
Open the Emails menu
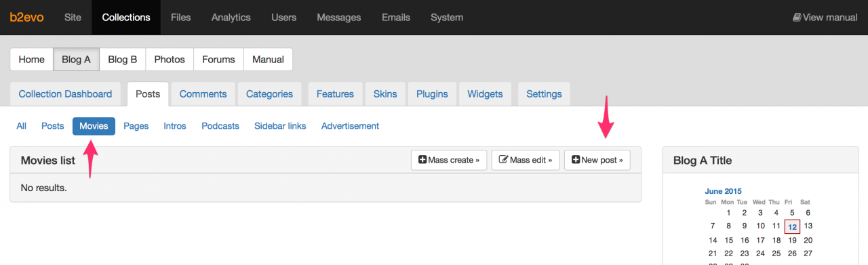coord(396,18)
